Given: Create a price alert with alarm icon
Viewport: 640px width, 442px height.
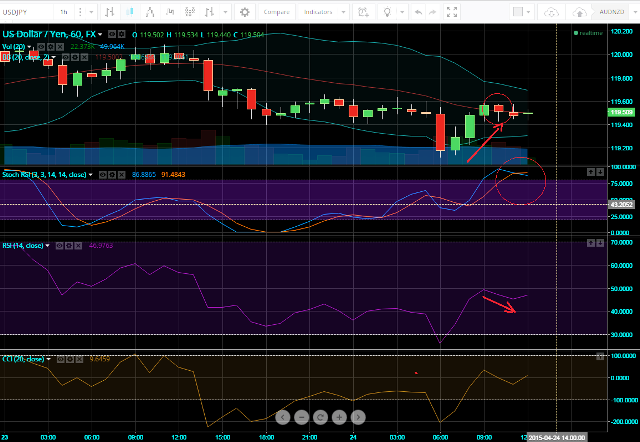Looking at the screenshot, I should [363, 12].
